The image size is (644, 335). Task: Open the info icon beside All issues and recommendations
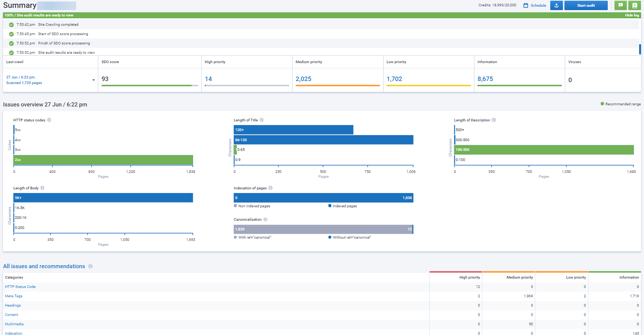click(x=90, y=266)
